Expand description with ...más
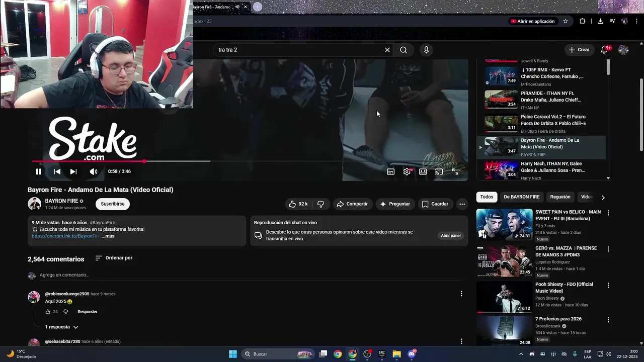This screenshot has height=362, width=644. tap(108, 236)
